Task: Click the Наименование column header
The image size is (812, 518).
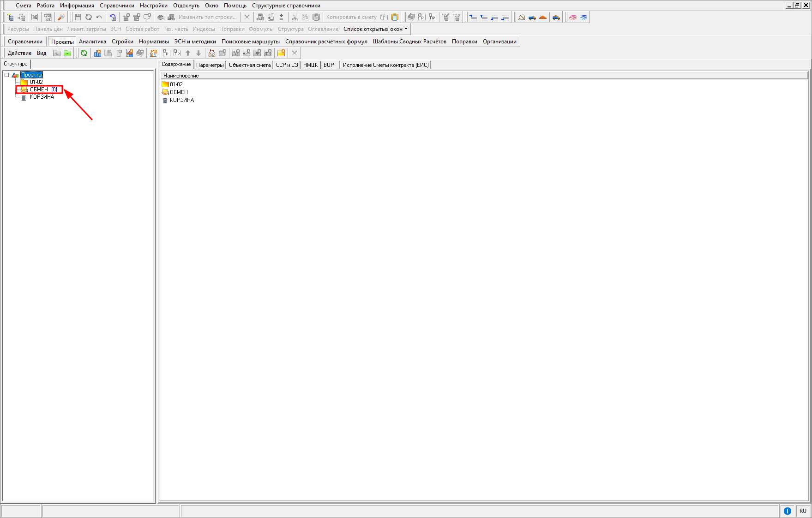Action: 484,76
